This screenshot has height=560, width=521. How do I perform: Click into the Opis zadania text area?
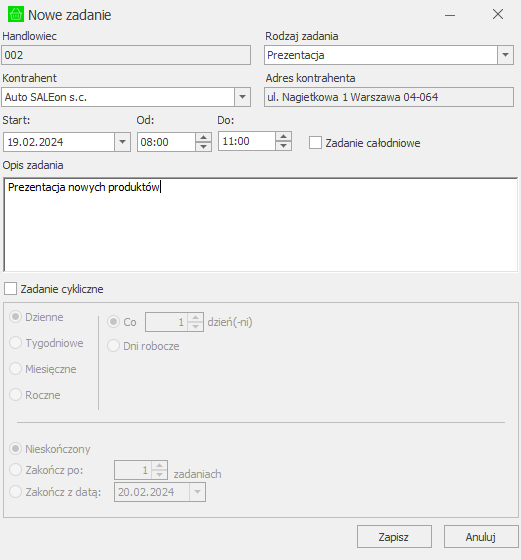click(x=261, y=225)
